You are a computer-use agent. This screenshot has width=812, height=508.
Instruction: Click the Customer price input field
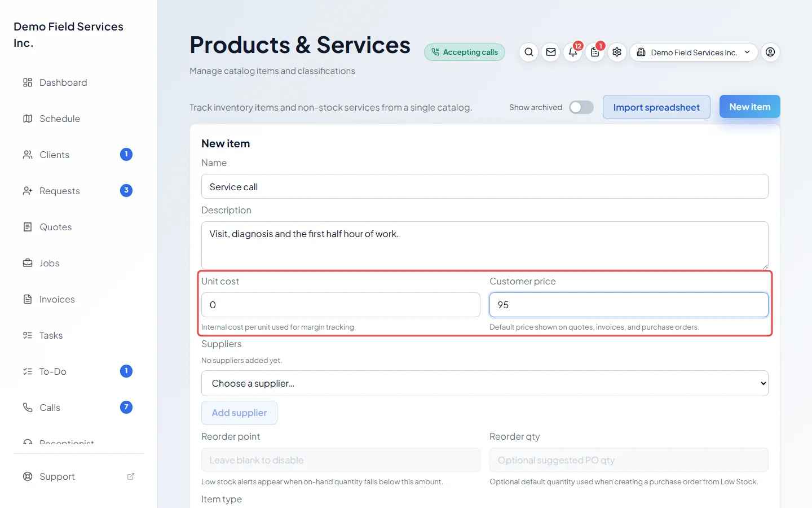[x=629, y=305]
